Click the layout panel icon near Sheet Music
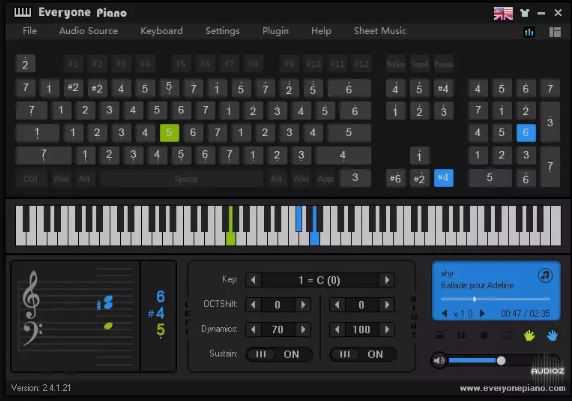 pyautogui.click(x=555, y=32)
